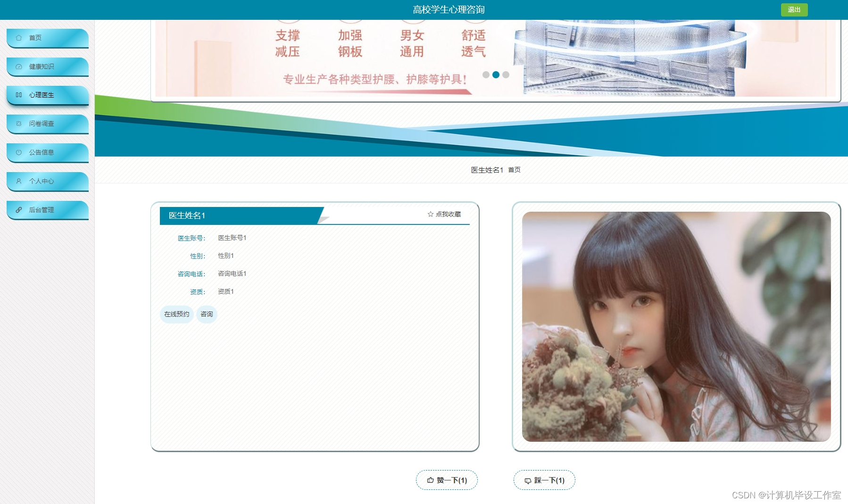Open the 健康知识 sidebar menu item
Viewport: 848px width, 504px height.
[x=48, y=67]
